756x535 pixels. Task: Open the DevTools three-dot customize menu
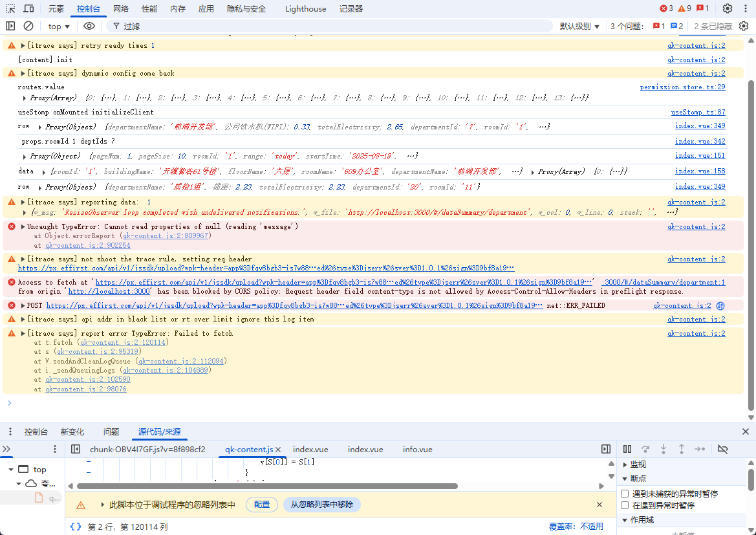(x=746, y=8)
